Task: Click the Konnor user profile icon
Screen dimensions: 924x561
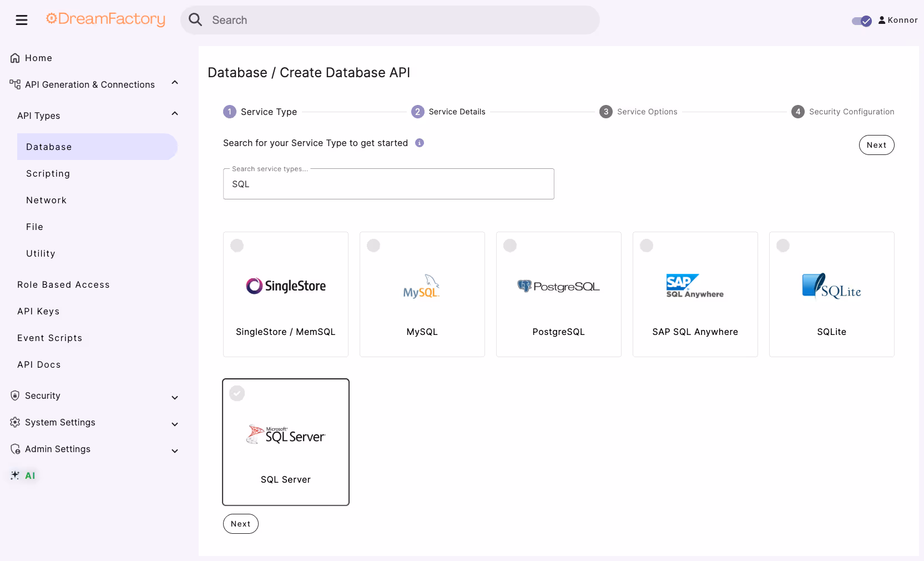Action: (x=882, y=20)
